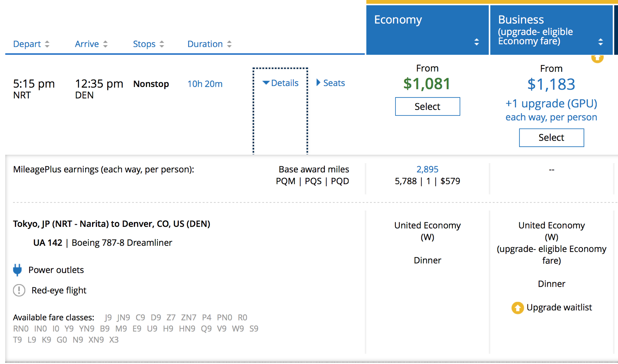Collapse the Details section
The image size is (618, 364).
(280, 83)
